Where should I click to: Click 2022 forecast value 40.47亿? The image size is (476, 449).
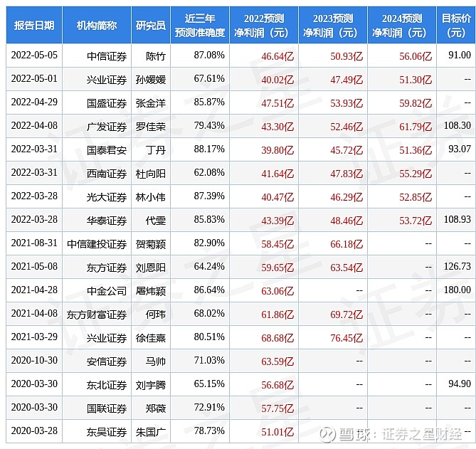tap(277, 197)
